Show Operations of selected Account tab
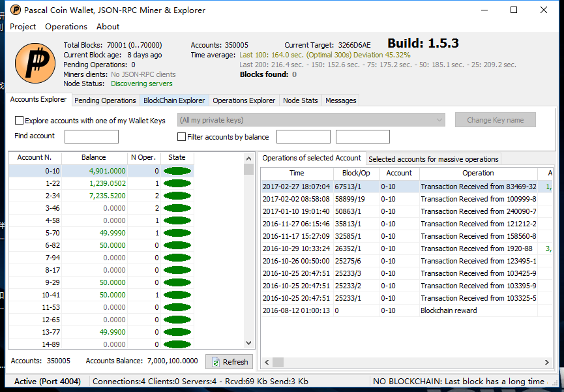 [x=312, y=158]
